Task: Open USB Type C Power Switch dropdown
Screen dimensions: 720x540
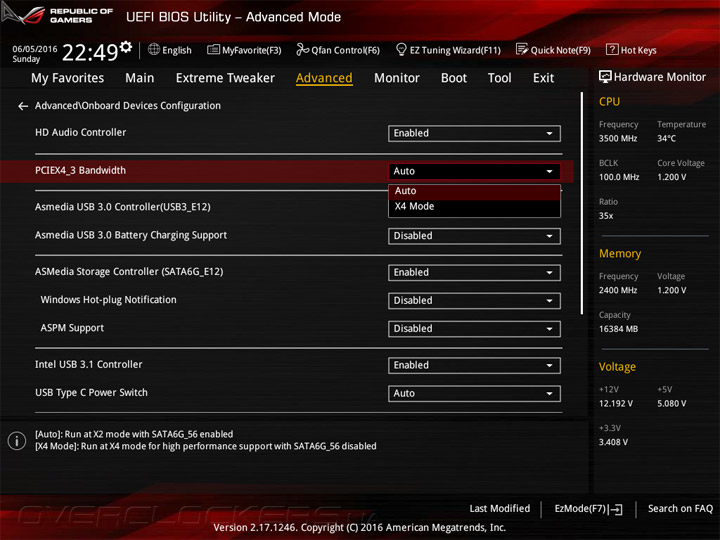Action: [474, 394]
